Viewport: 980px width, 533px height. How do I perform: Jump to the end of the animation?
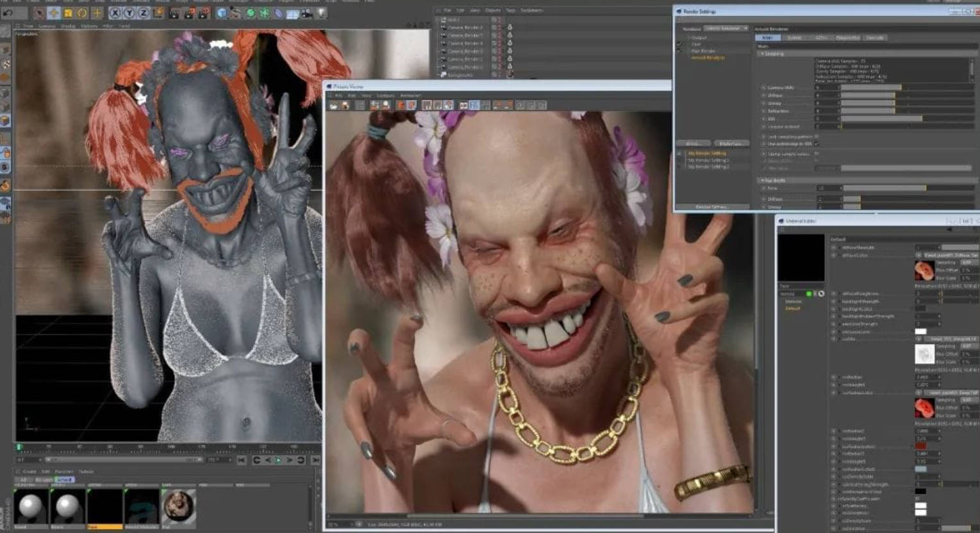tap(315, 460)
